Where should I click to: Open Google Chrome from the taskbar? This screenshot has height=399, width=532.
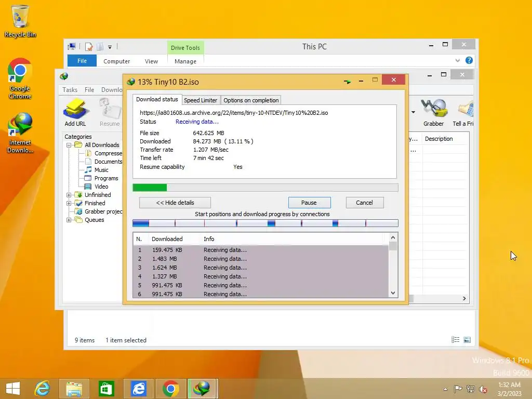(x=170, y=389)
